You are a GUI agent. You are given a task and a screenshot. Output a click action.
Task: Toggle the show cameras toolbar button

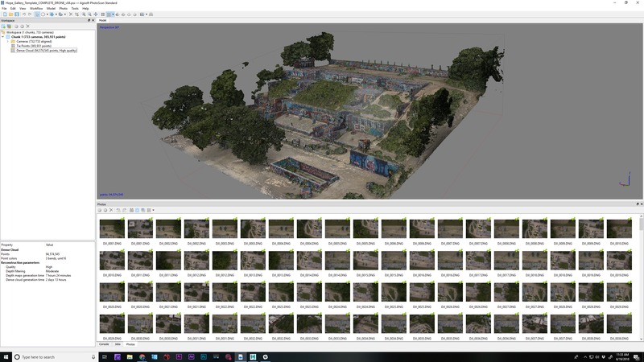click(x=146, y=14)
